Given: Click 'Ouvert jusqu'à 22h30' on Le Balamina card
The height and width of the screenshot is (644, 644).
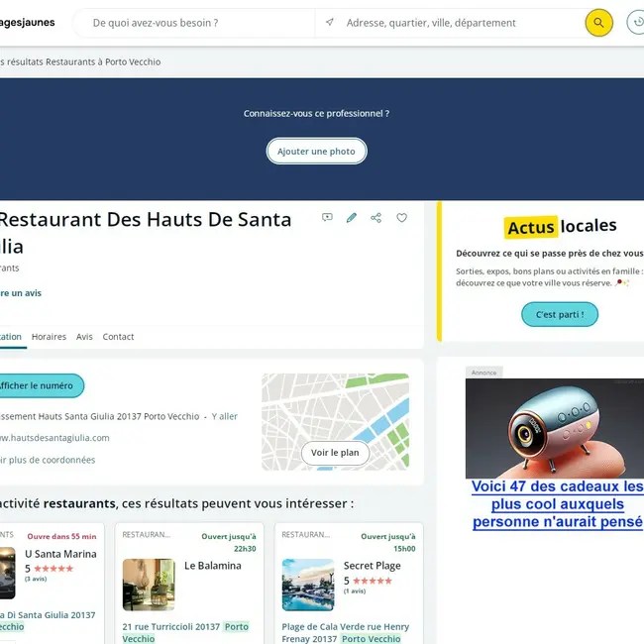Looking at the screenshot, I should tap(229, 543).
